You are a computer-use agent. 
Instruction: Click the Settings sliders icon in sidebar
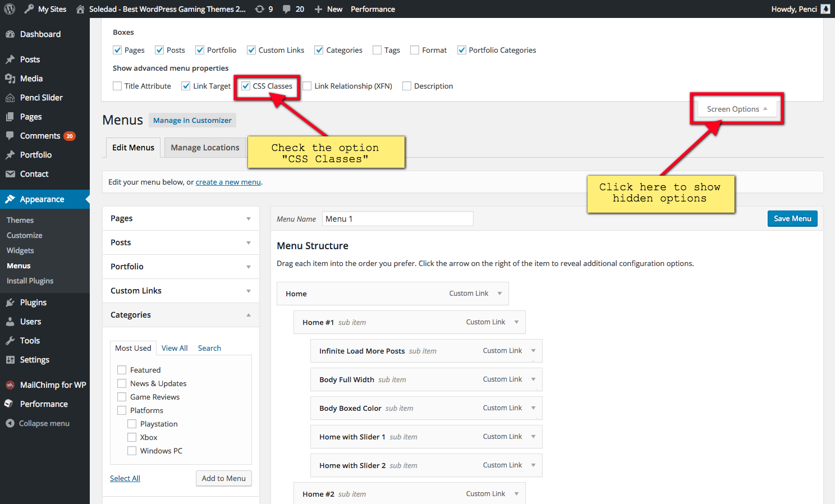click(10, 360)
